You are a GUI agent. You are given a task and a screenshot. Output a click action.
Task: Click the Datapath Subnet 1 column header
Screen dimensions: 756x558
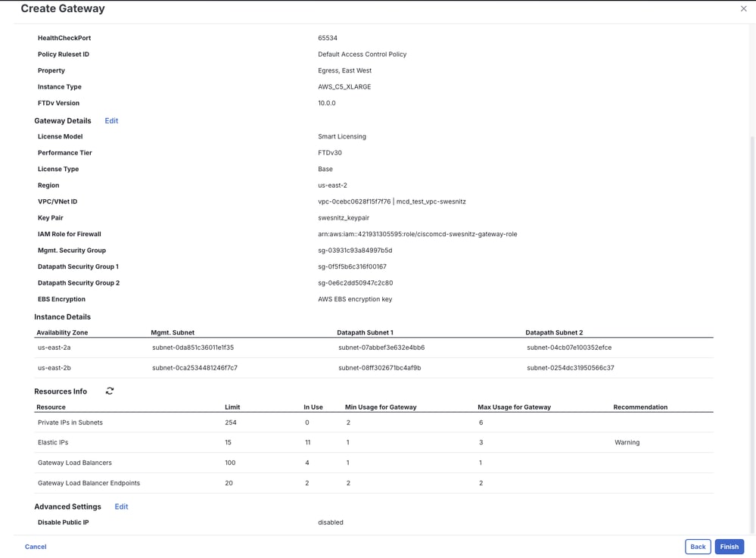[x=365, y=333]
